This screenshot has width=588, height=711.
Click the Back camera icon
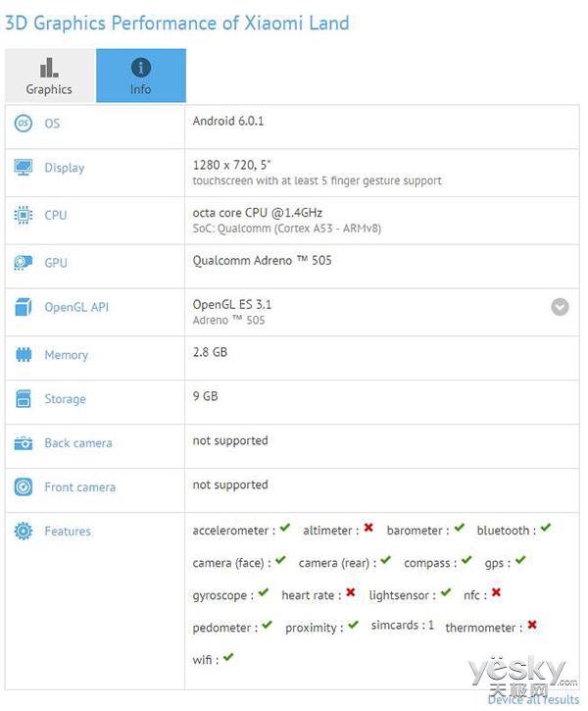pos(24,443)
